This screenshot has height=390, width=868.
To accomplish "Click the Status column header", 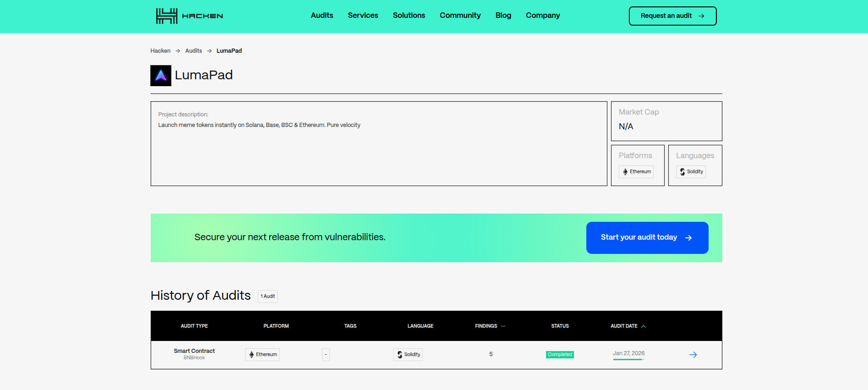I will 560,326.
